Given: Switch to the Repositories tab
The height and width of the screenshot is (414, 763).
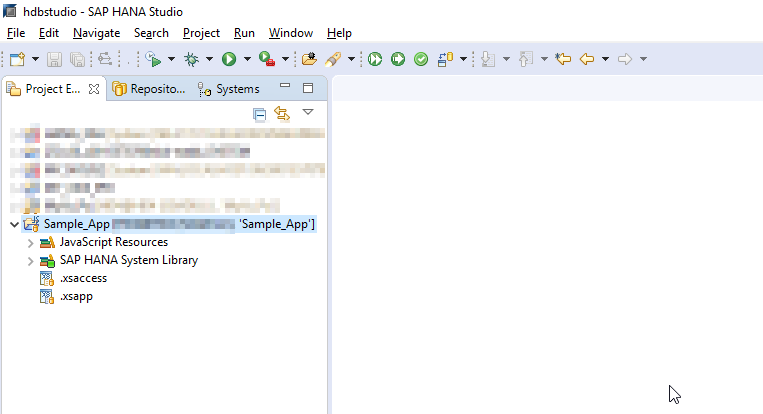Looking at the screenshot, I should pyautogui.click(x=148, y=89).
